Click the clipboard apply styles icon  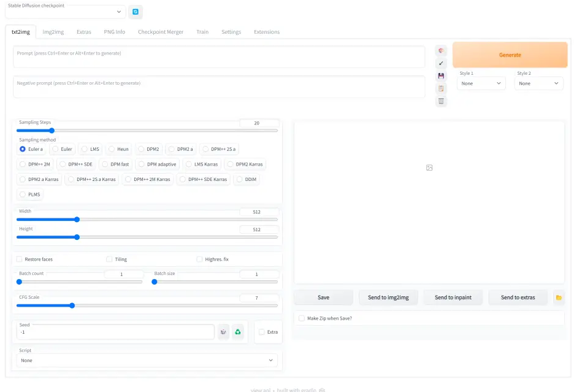pyautogui.click(x=441, y=88)
